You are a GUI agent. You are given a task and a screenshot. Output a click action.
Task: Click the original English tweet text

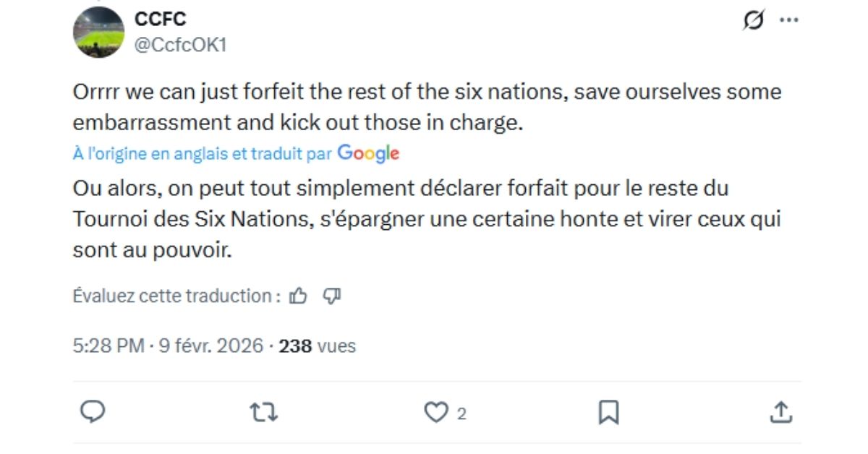click(x=427, y=108)
